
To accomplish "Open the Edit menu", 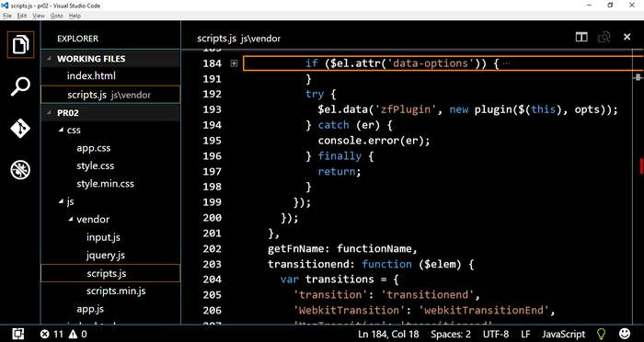I will (22, 16).
